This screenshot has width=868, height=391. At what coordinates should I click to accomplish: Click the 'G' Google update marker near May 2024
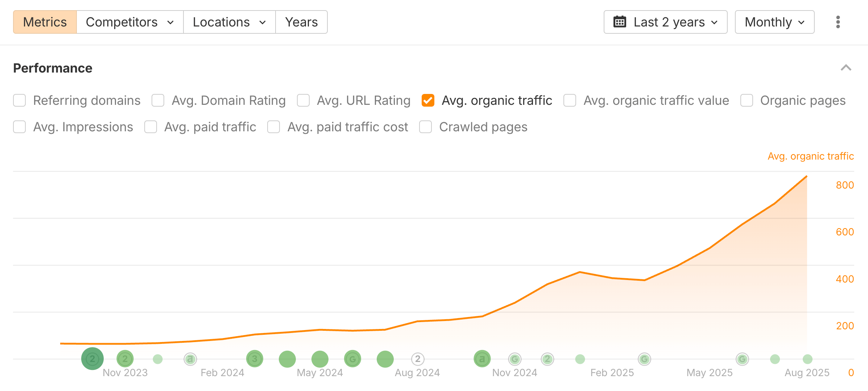pos(352,358)
